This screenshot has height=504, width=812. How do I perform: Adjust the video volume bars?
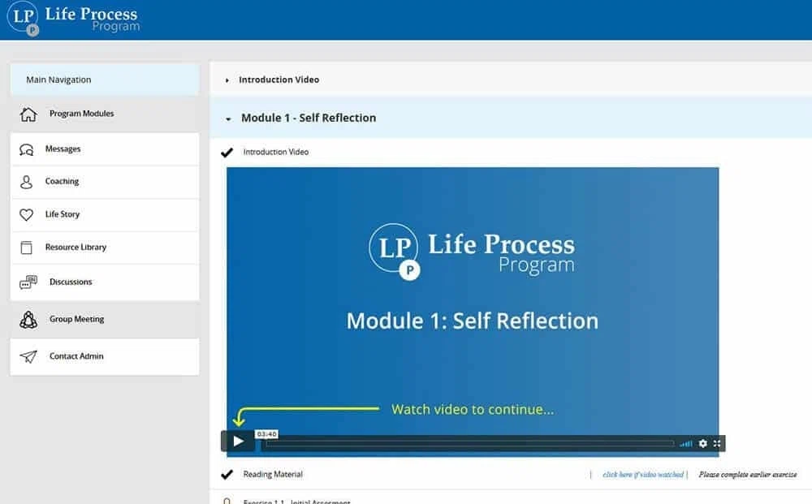(x=686, y=444)
